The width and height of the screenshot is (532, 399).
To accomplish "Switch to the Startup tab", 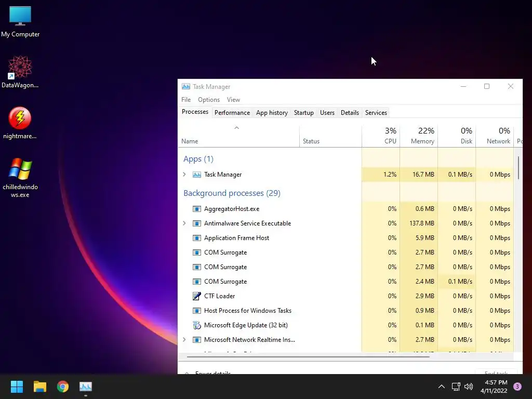I will 303,113.
